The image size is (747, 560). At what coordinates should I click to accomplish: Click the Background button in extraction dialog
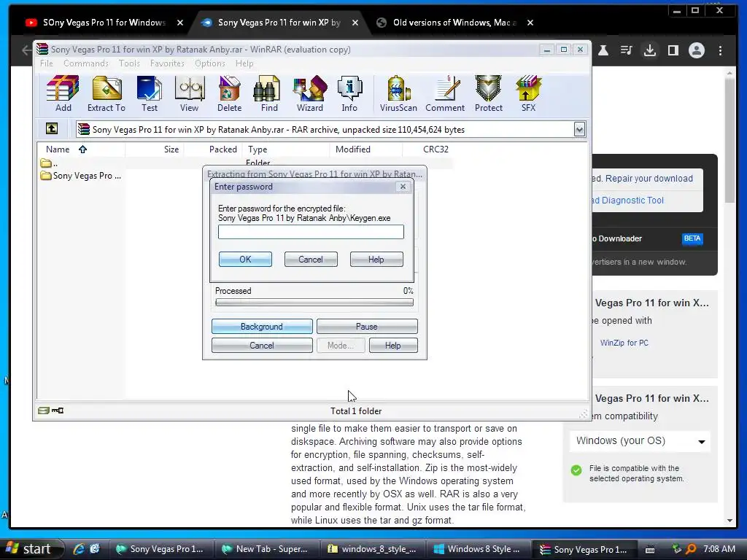click(262, 326)
